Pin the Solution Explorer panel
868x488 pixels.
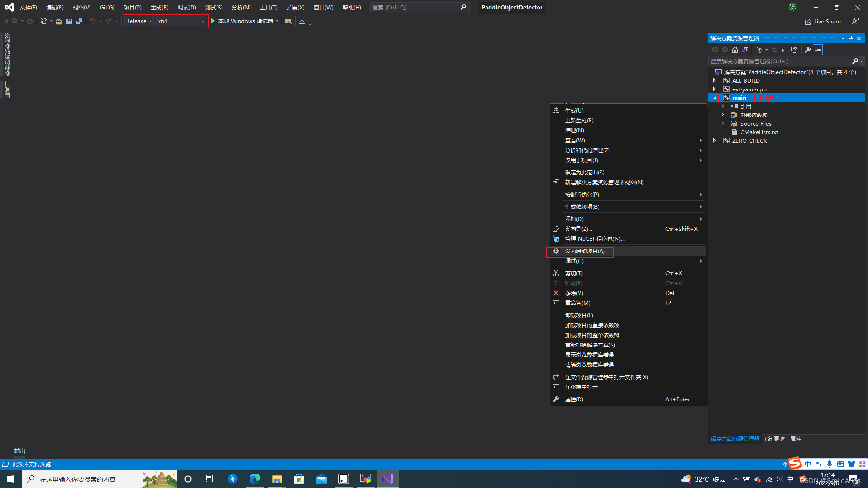pos(851,38)
